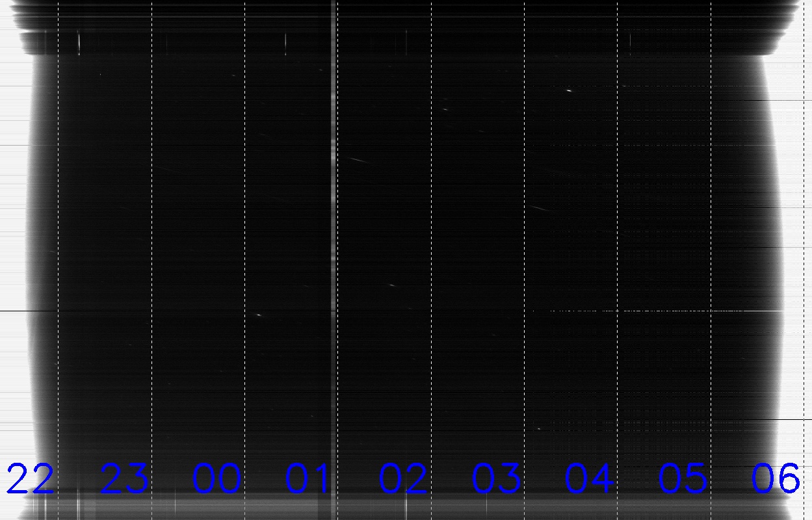Select the 05 hour label
Viewport: 812px width, 520px height.
[x=683, y=478]
